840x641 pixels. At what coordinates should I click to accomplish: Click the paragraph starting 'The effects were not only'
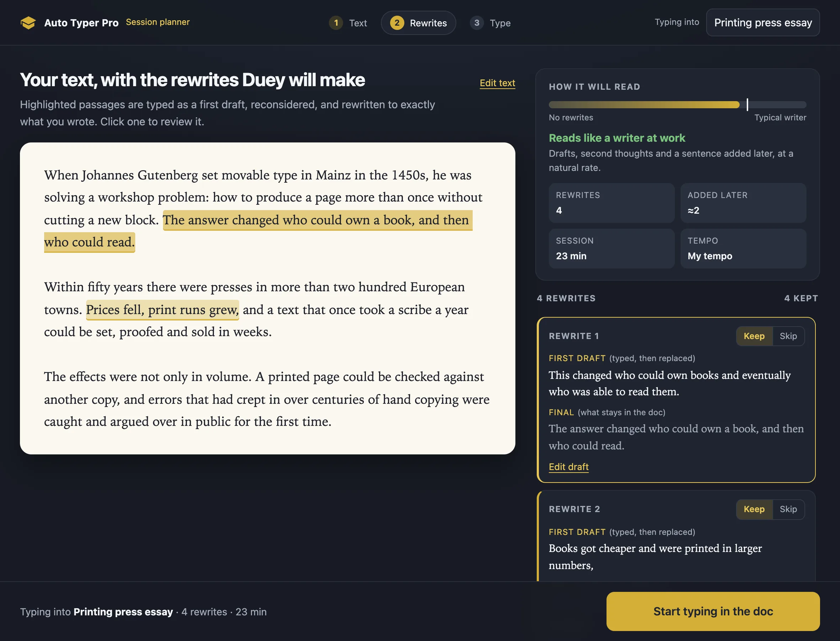[267, 399]
